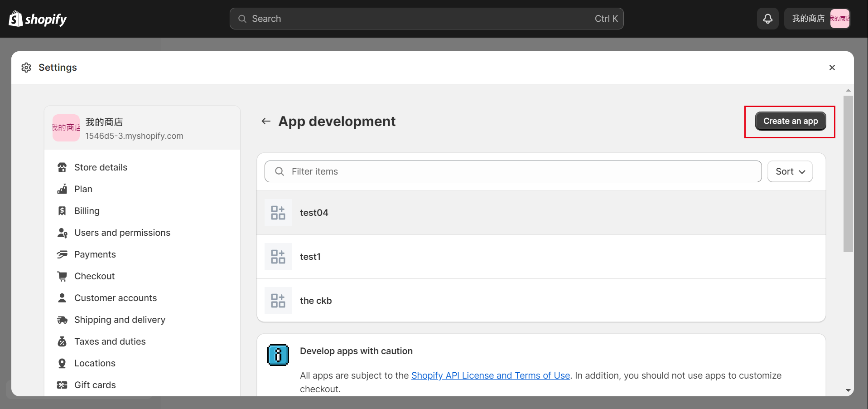Click the scrollbar up arrow
868x409 pixels.
(x=848, y=90)
